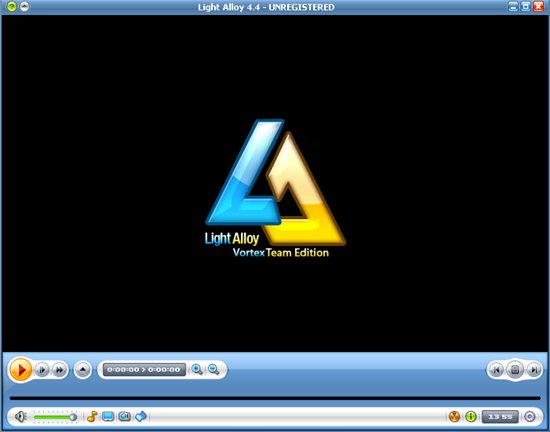Click the green volume slider knob
Image resolution: width=550 pixels, height=432 pixels.
[73, 417]
